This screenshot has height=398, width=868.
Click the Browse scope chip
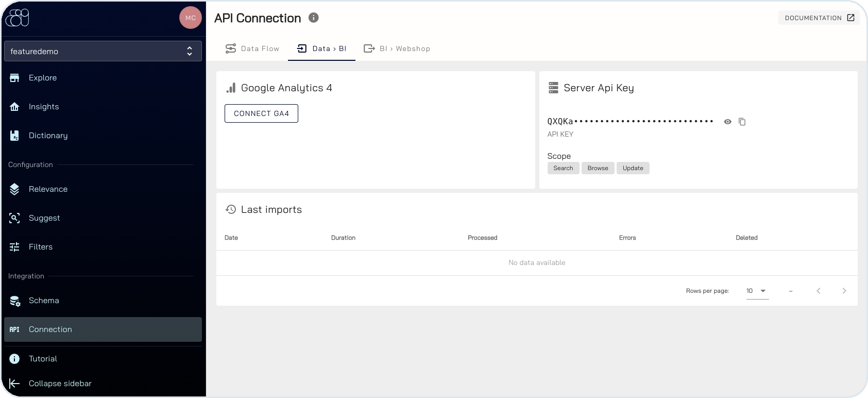coord(598,168)
